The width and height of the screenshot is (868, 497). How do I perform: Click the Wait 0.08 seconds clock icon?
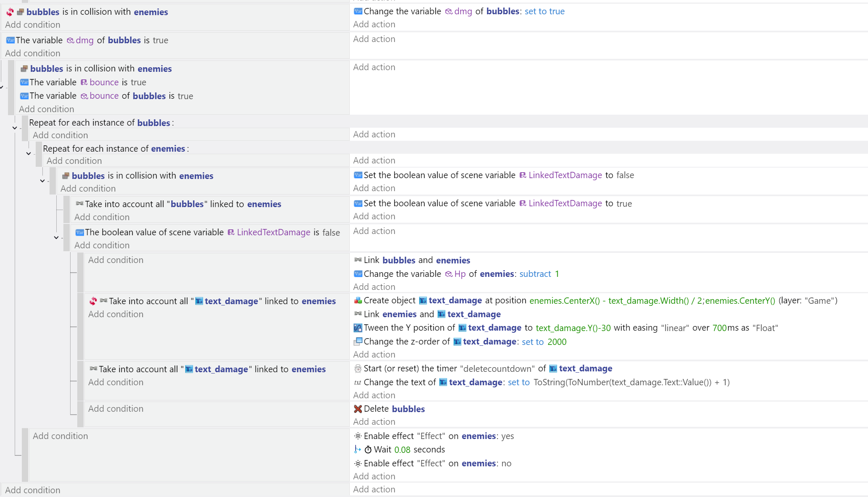[368, 450]
